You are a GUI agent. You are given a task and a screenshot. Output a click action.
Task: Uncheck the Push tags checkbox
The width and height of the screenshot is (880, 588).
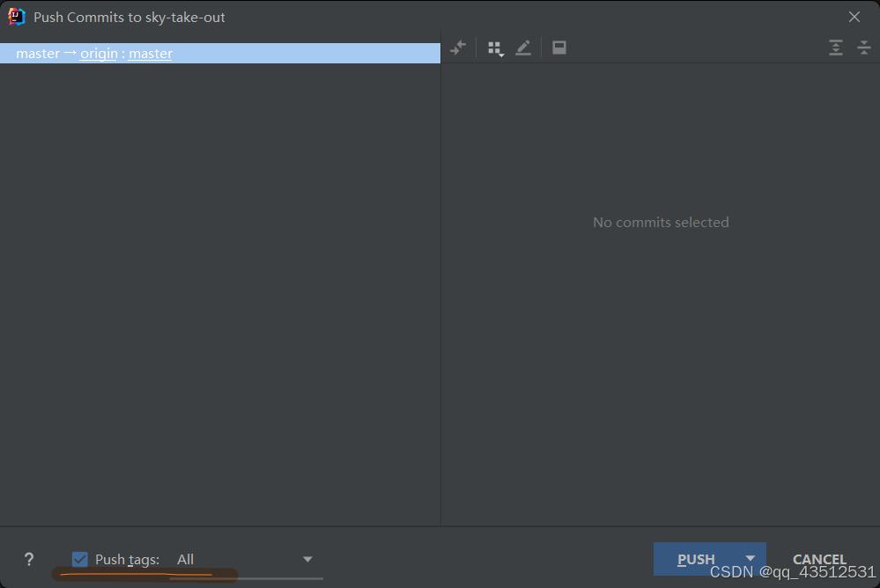tap(79, 559)
